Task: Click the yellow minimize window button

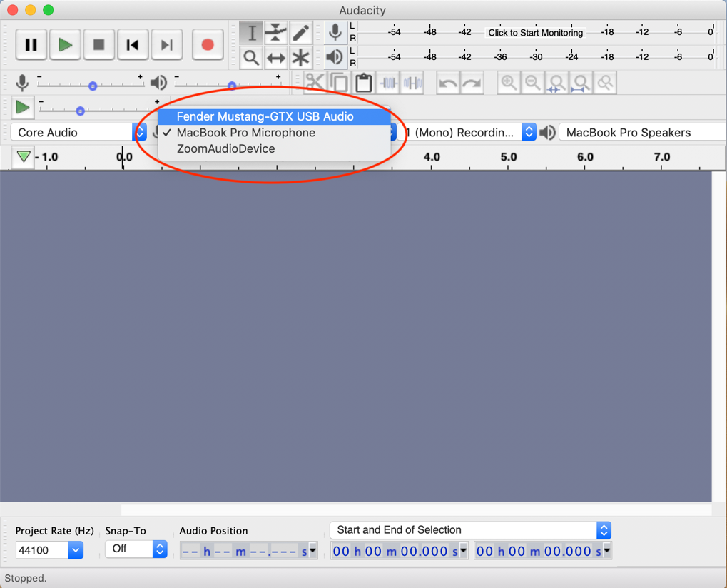Action: click(x=31, y=10)
